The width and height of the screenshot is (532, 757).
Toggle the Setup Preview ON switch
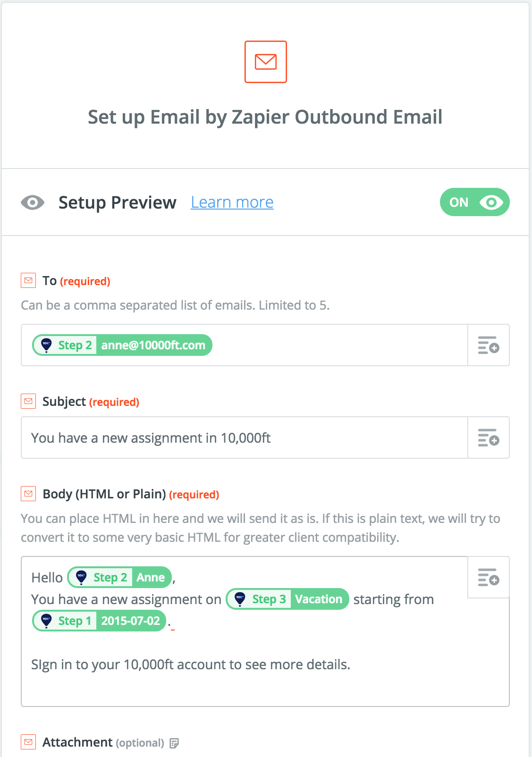pos(474,202)
